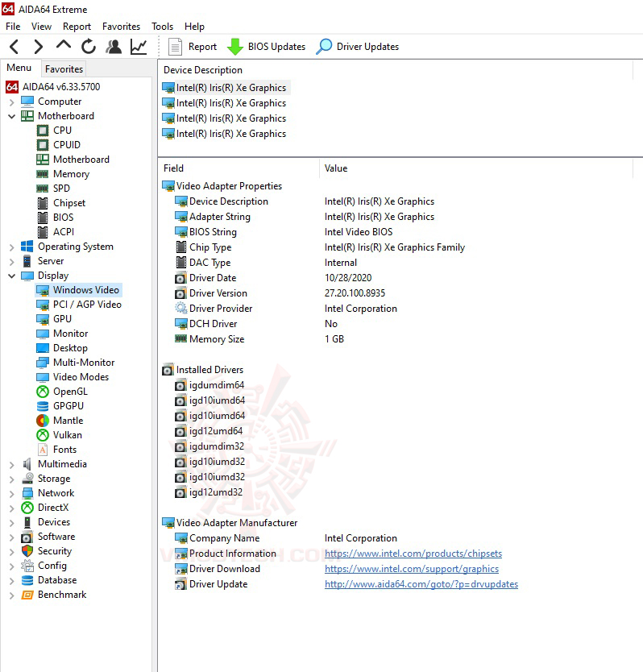Click the Vulkan icon in the tree

click(x=43, y=435)
